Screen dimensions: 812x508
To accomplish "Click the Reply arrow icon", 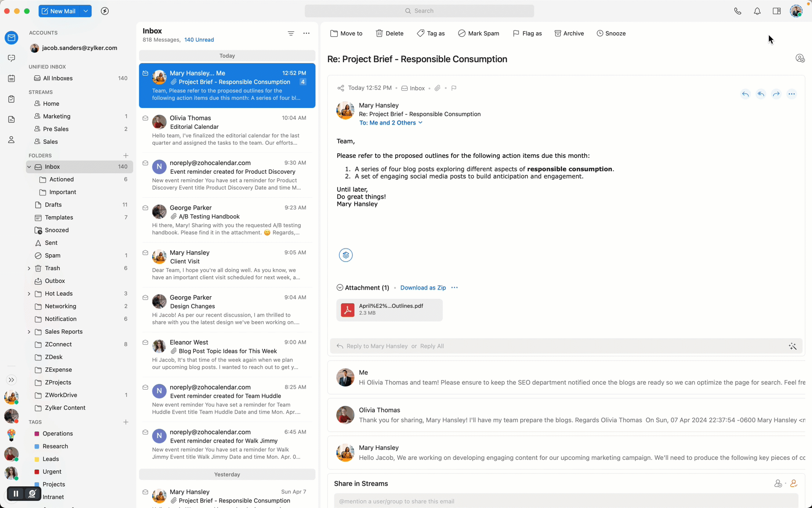I will click(745, 94).
